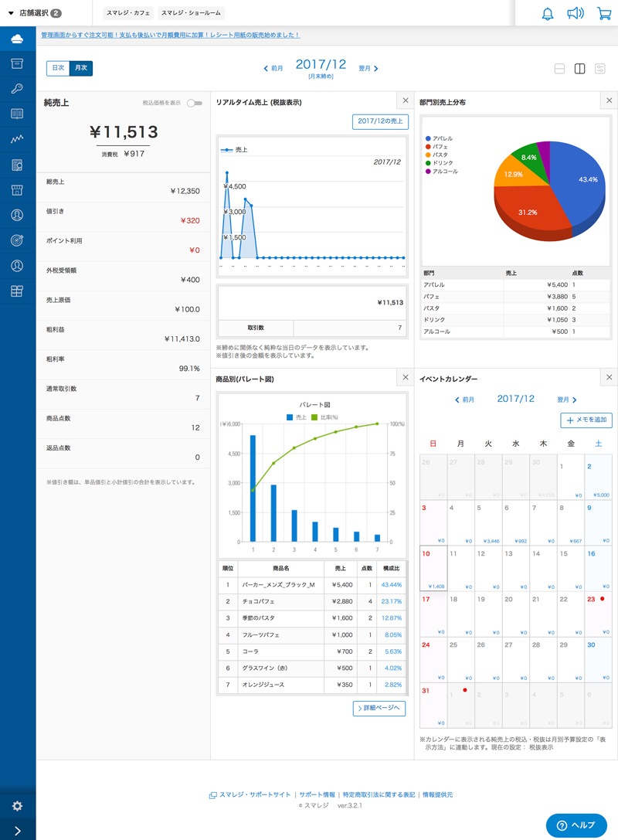
Task: Select the 月次 view toggle
Action: [80, 68]
